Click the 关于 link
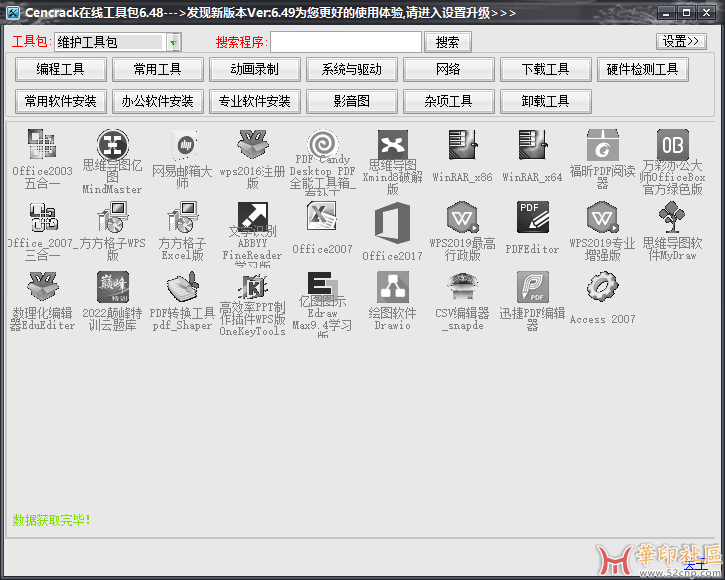The image size is (725, 580). pos(696,564)
